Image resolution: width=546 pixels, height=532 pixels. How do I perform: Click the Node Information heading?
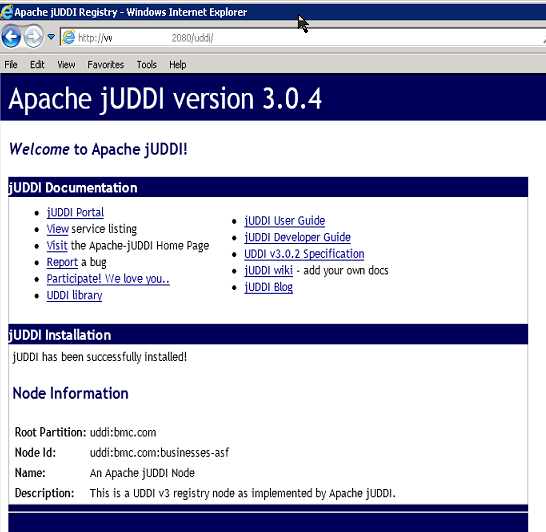[x=70, y=393]
